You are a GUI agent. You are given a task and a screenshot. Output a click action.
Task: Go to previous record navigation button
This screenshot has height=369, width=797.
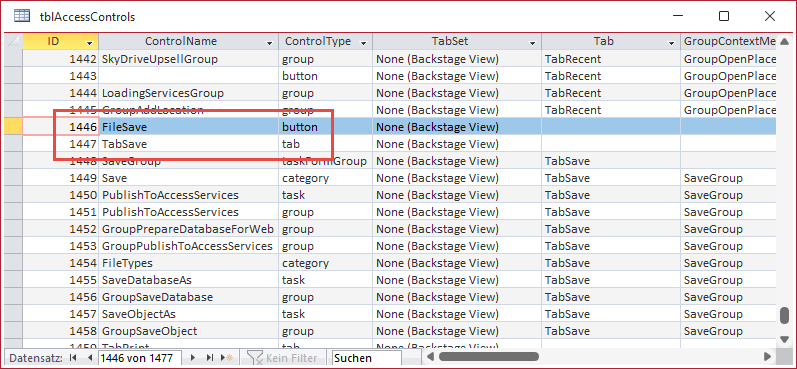point(90,358)
